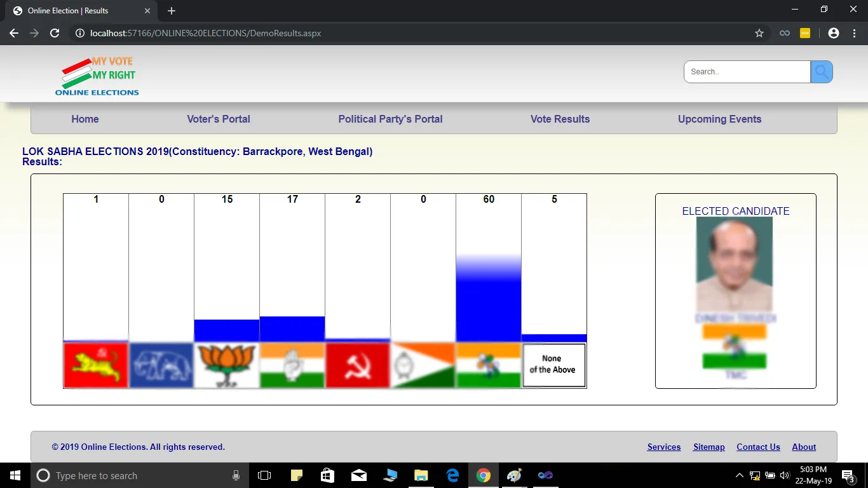Click the taskbar search box
The width and height of the screenshot is (868, 488).
(x=140, y=475)
